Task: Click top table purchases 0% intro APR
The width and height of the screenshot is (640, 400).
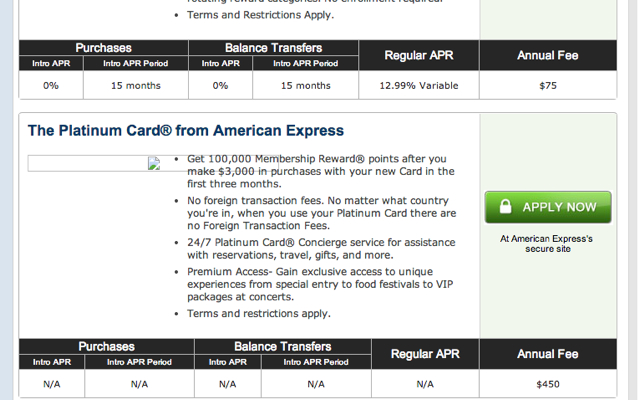Action: point(51,86)
